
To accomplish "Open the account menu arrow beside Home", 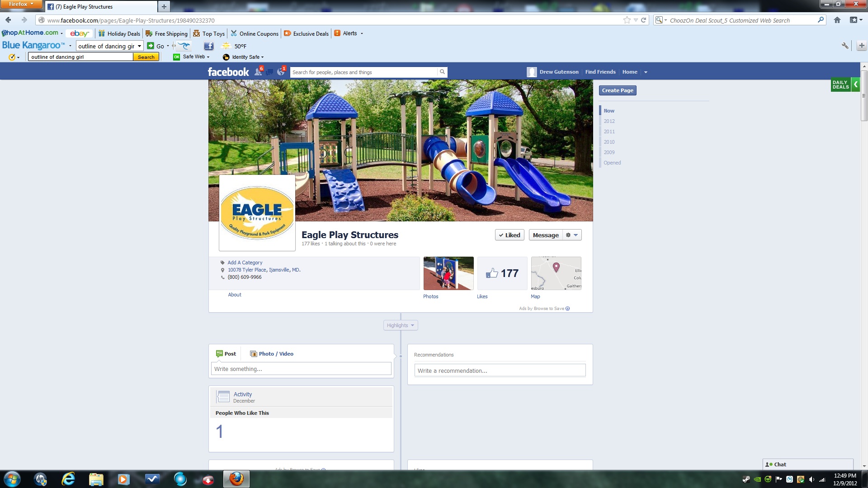I will (646, 72).
